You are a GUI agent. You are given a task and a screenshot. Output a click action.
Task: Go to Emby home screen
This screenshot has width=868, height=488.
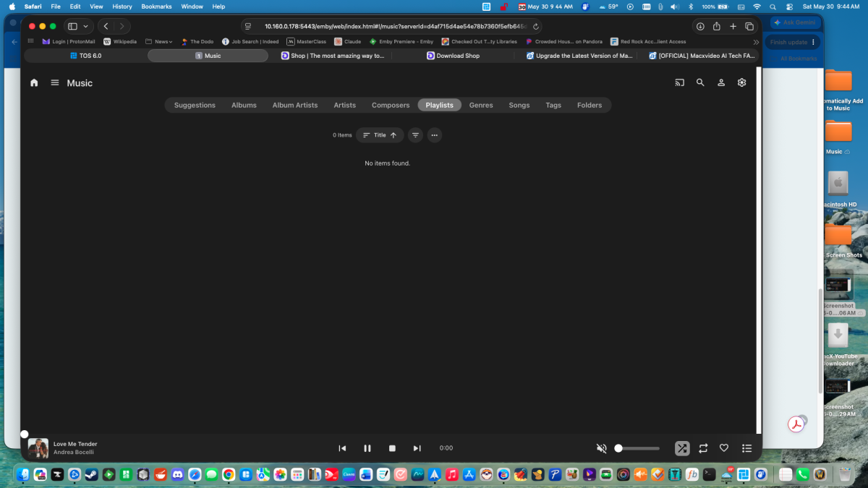pos(34,82)
